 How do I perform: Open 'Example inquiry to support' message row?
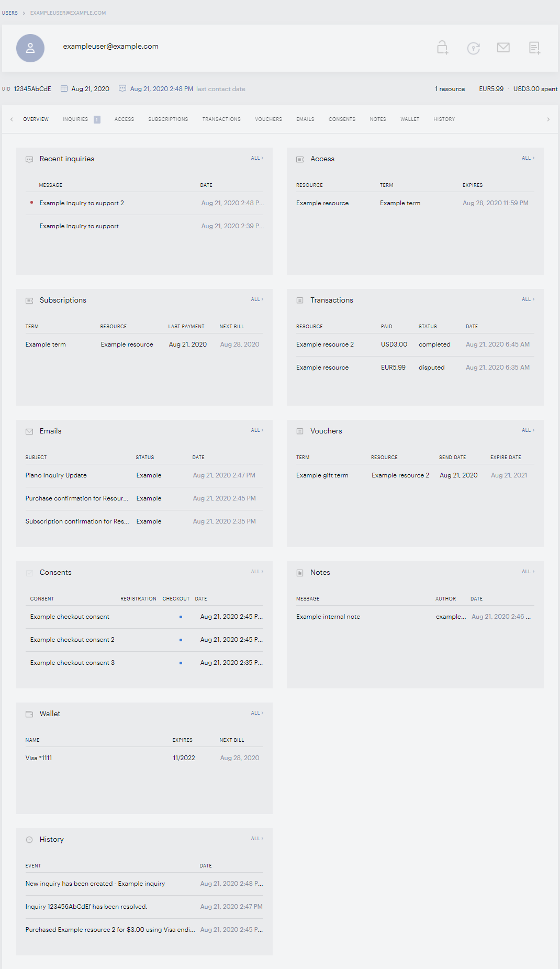[144, 226]
